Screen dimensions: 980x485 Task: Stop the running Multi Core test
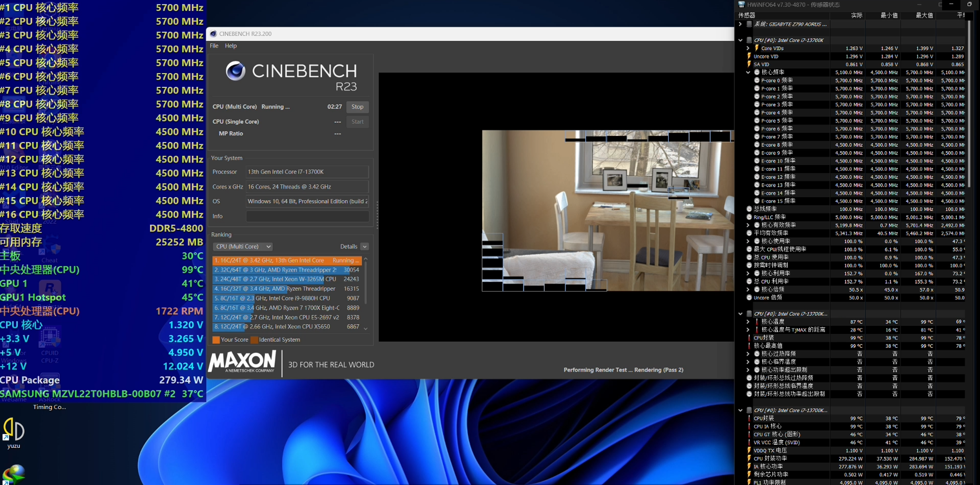(x=357, y=107)
